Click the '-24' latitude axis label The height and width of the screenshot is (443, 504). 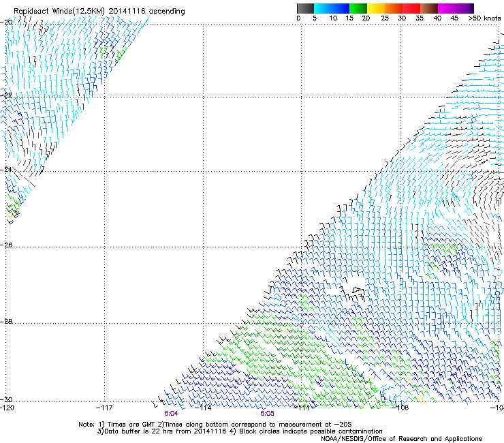[x=6, y=170]
